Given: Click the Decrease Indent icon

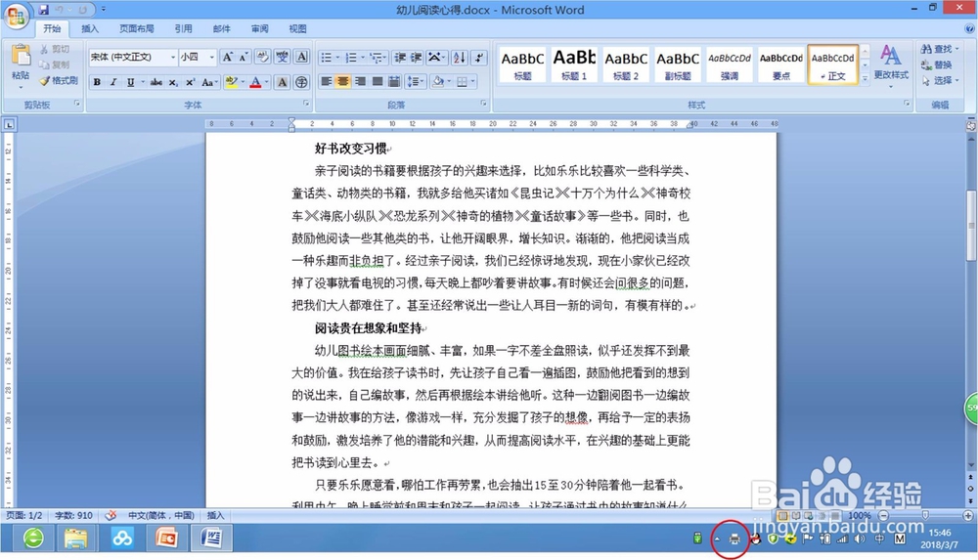Looking at the screenshot, I should coord(400,58).
